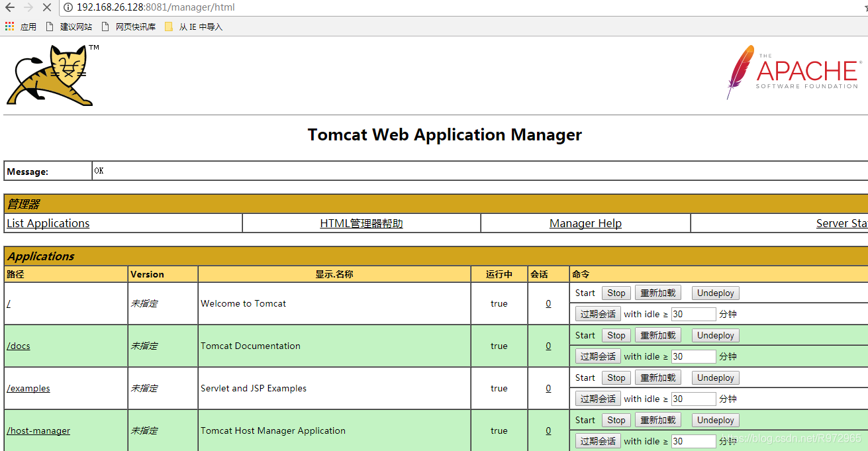
Task: Stop the /docs application
Action: (x=616, y=335)
